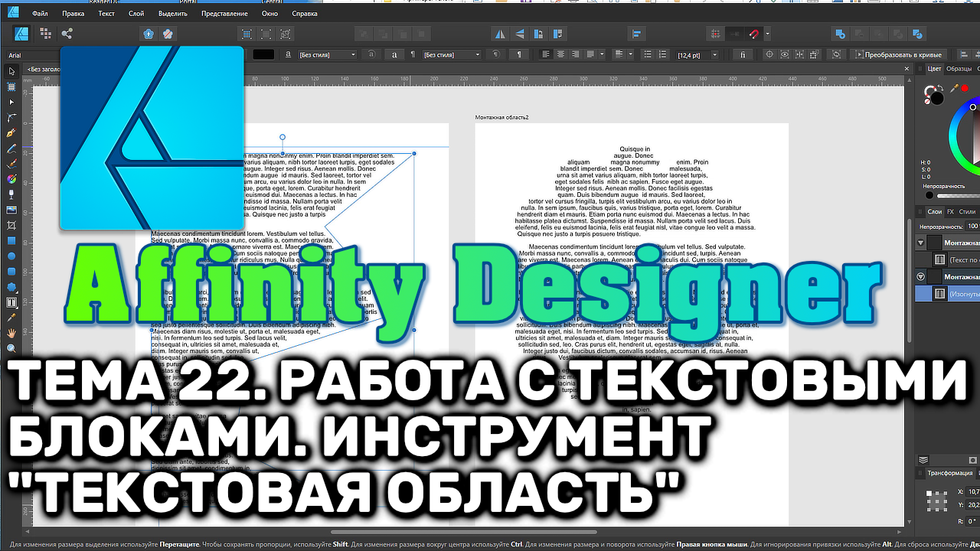Open the Выделить menu
The height and width of the screenshot is (551, 980).
pyautogui.click(x=172, y=14)
